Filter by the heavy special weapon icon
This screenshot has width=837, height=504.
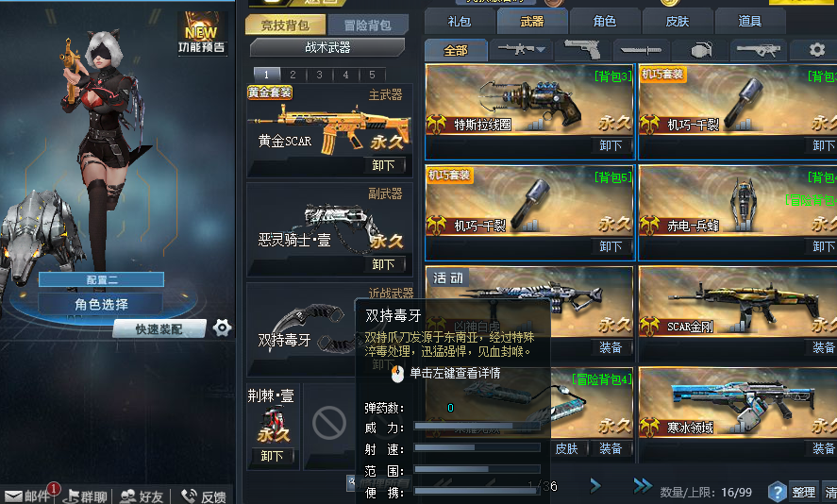coord(759,50)
